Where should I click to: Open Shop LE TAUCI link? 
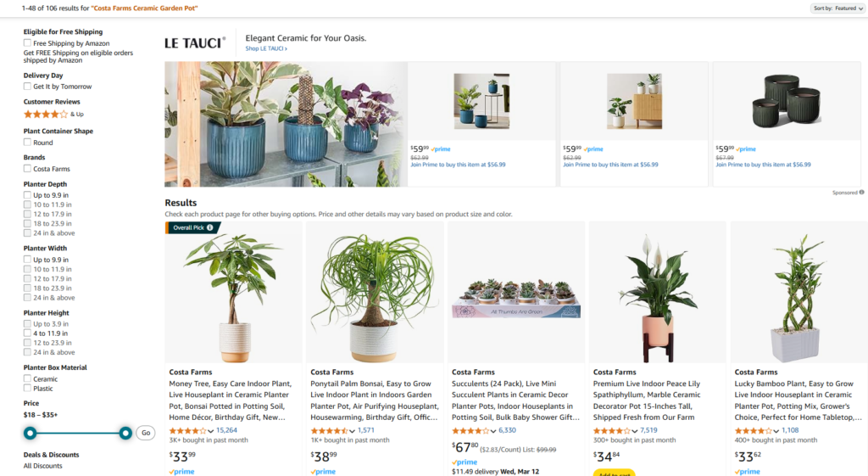[266, 48]
